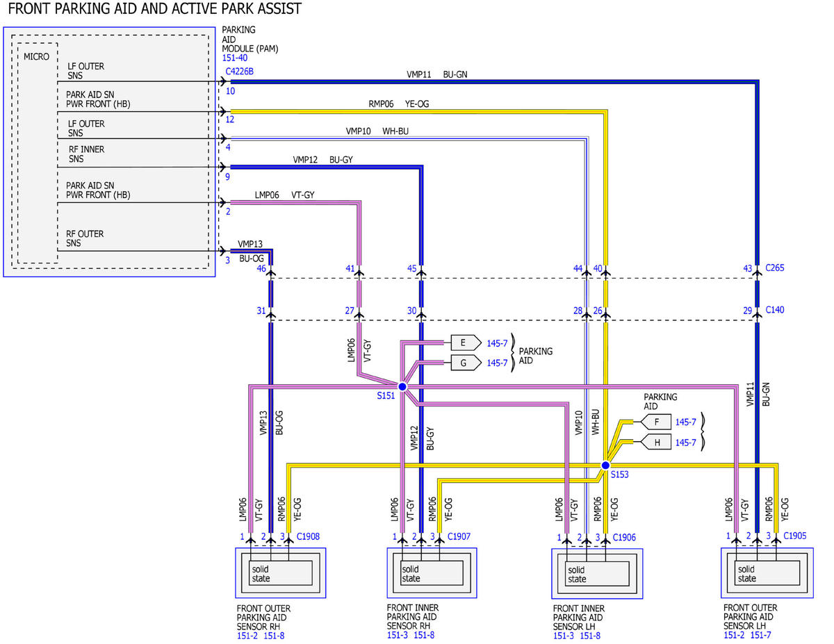Click pin number 26 at C140

tap(597, 311)
